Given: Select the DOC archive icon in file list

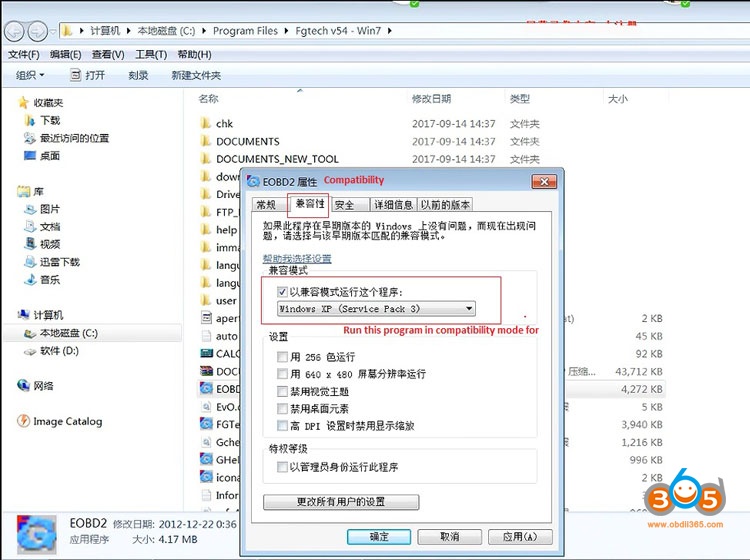Looking at the screenshot, I should click(x=206, y=371).
